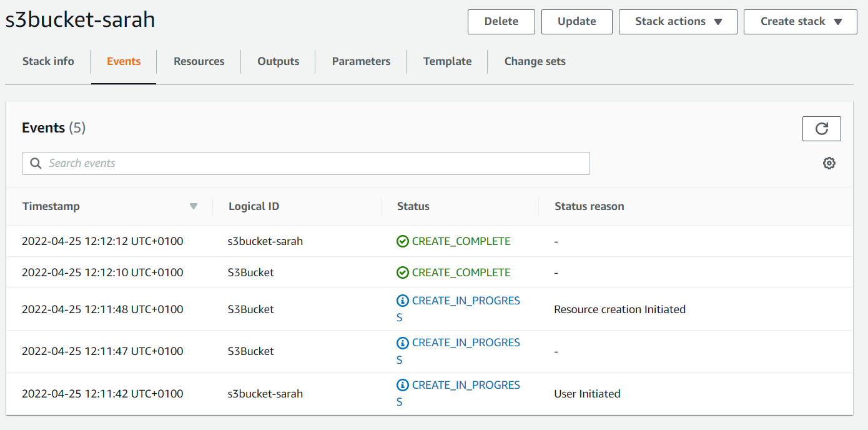
Task: Open the CREATE_COMPLETE status link for S3Bucket
Action: click(461, 272)
